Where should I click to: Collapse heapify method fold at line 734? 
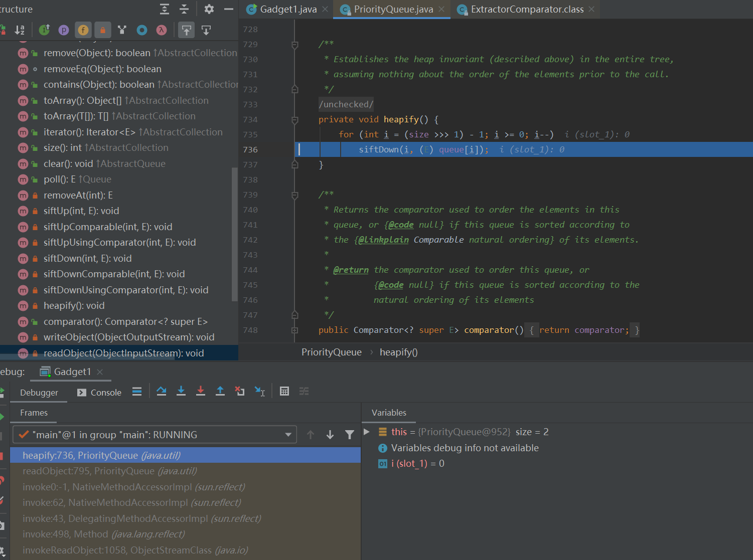295,120
